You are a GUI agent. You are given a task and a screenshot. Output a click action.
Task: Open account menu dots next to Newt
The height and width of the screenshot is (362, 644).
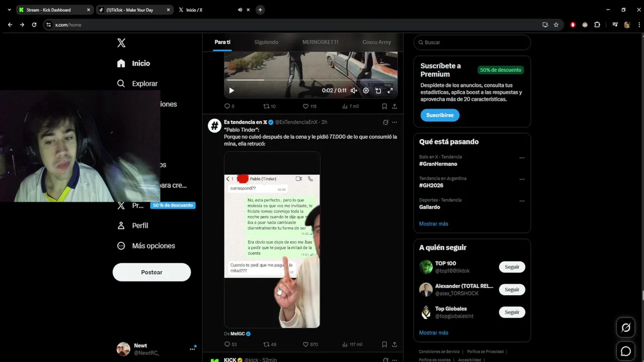point(192,348)
